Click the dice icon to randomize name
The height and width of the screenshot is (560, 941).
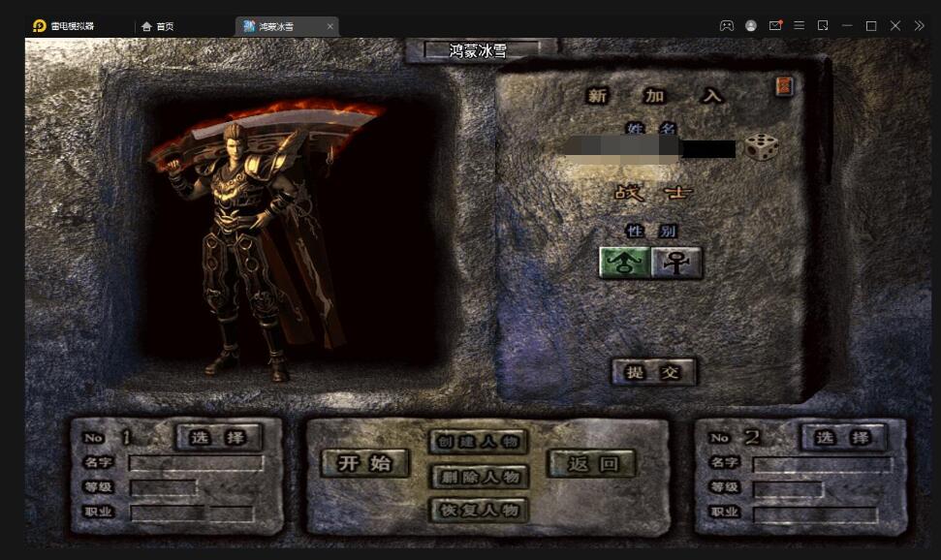click(761, 148)
